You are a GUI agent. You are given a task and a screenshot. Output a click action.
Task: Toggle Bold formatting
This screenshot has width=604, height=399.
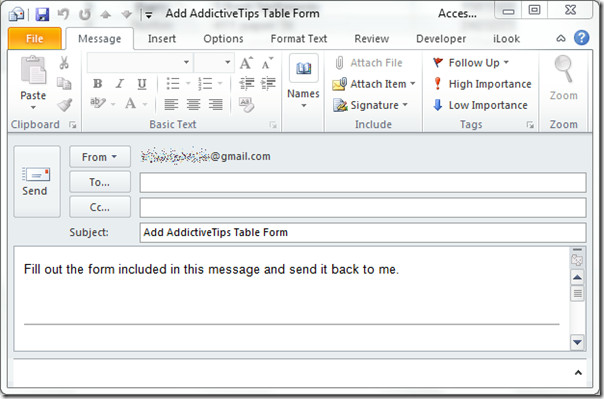click(97, 84)
